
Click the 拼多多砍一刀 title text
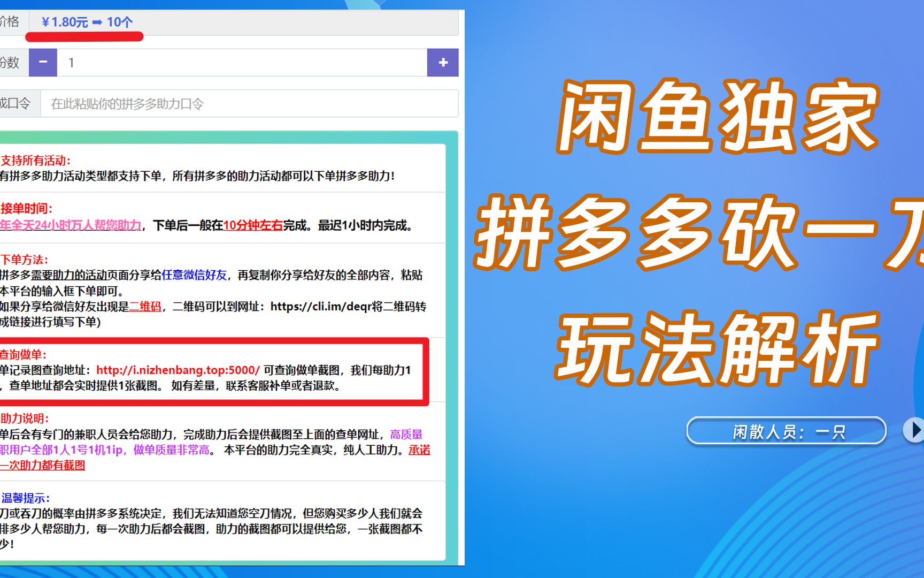click(699, 232)
